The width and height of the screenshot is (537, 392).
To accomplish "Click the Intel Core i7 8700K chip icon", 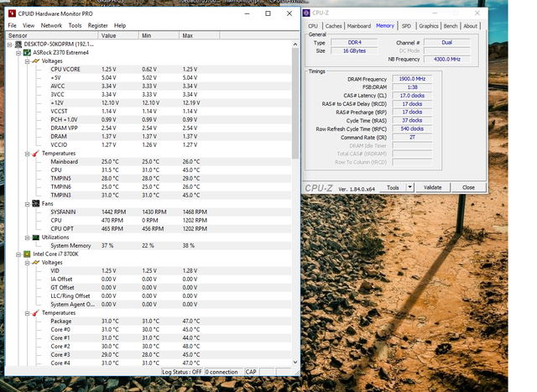I will point(27,254).
